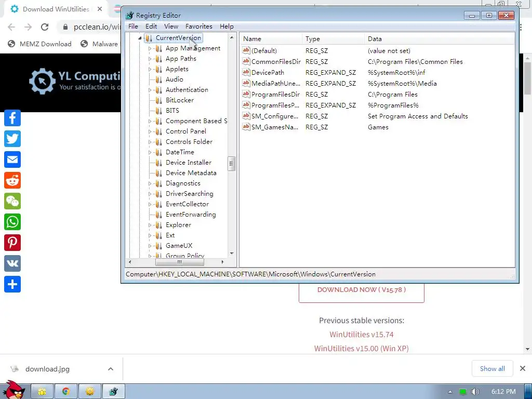Screen dimensions: 532x399
Task: Expand the Diagnostics key
Action: (150, 183)
